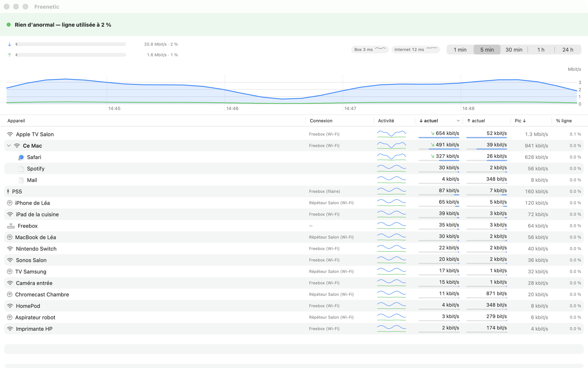Click the download usage progress bar
This screenshot has height=368, width=588.
tap(71, 44)
